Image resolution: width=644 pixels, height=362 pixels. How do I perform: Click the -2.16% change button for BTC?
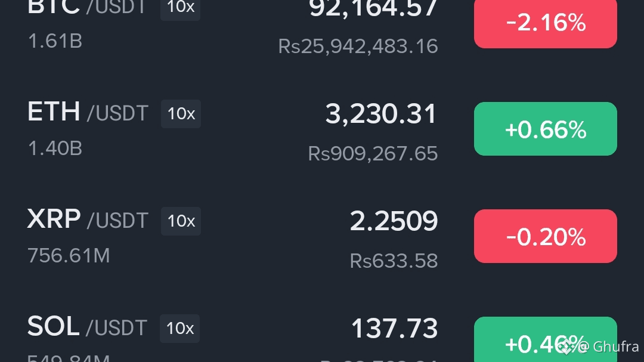(x=546, y=23)
